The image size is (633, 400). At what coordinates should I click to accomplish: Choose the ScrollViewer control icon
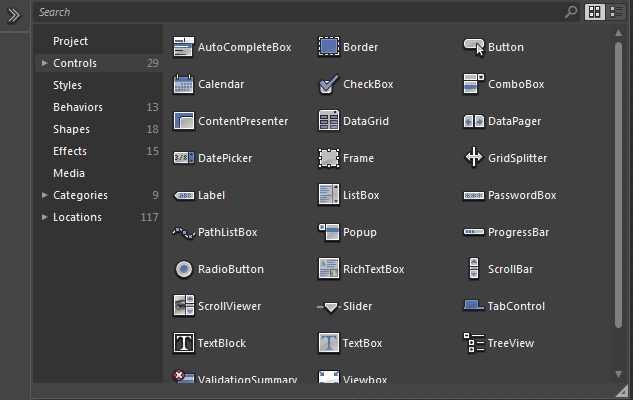pos(183,306)
